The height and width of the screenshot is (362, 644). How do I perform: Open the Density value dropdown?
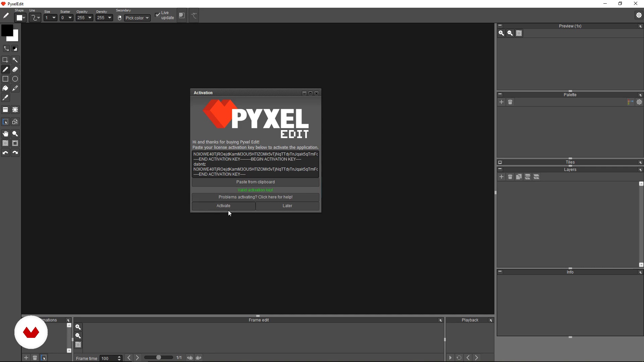[104, 18]
